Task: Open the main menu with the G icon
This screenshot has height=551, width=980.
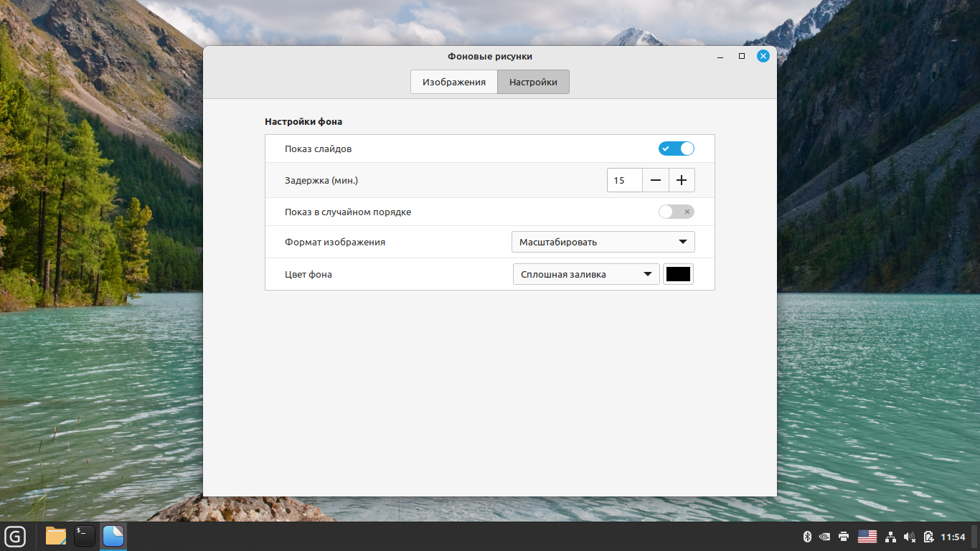Action: click(14, 536)
